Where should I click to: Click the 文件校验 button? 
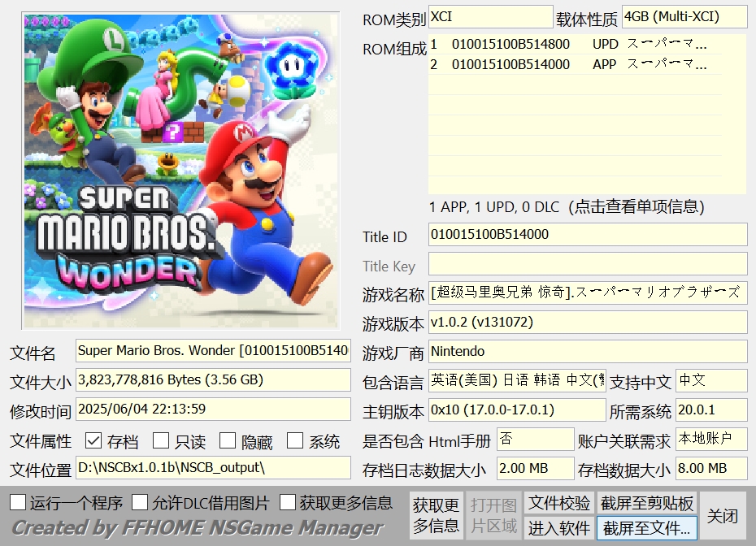click(559, 503)
